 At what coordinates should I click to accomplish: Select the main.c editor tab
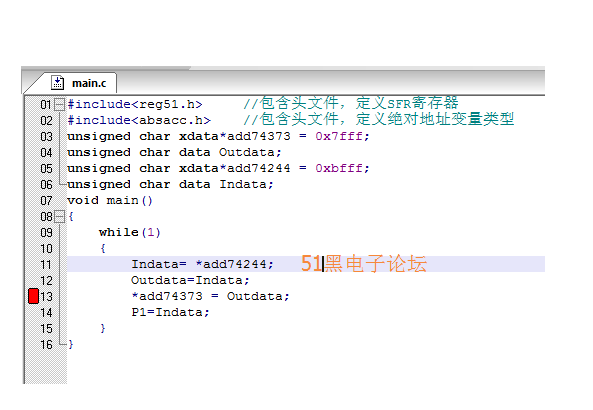point(80,83)
